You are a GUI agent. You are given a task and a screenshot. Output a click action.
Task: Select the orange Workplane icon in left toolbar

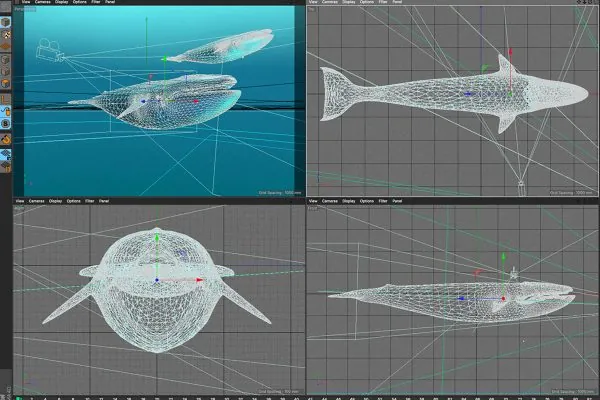tap(5, 47)
